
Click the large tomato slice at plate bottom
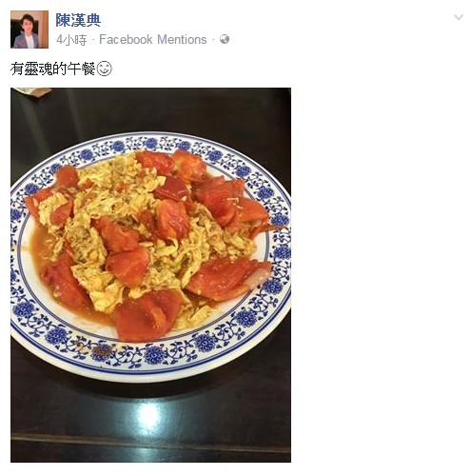[x=146, y=316]
